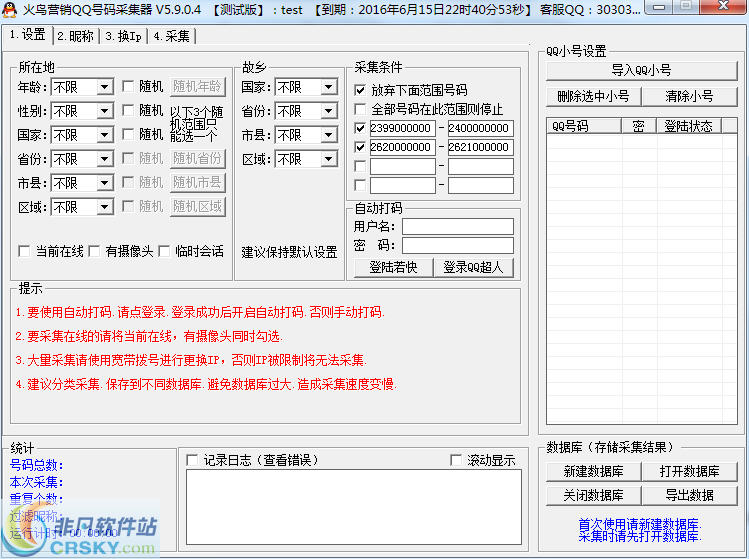Image resolution: width=749 pixels, height=559 pixels.
Task: Click 关闭数据库 button
Action: [593, 495]
